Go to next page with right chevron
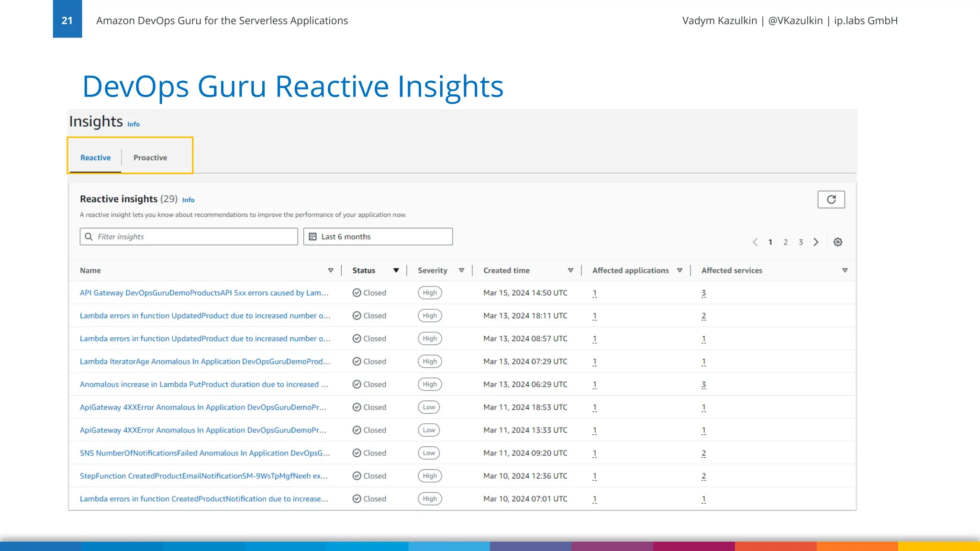This screenshot has width=980, height=551. (x=816, y=242)
